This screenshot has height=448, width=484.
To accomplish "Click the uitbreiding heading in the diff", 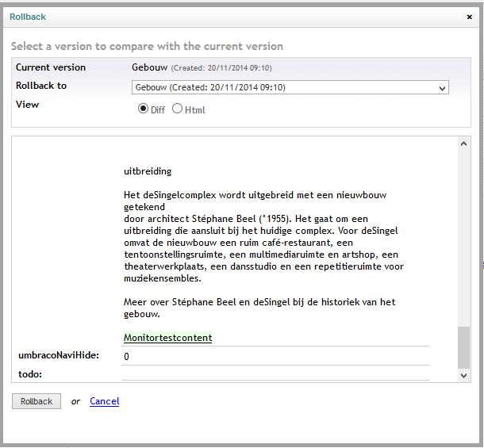I will click(x=148, y=171).
